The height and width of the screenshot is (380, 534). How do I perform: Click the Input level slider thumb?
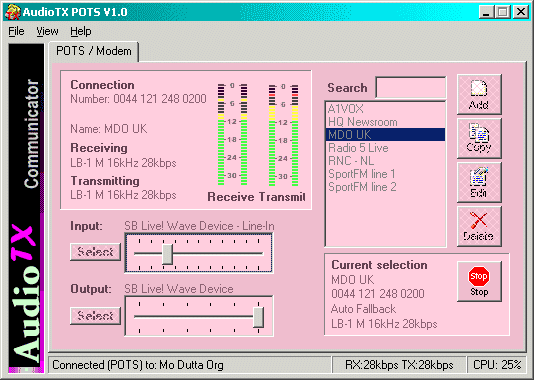[167, 254]
